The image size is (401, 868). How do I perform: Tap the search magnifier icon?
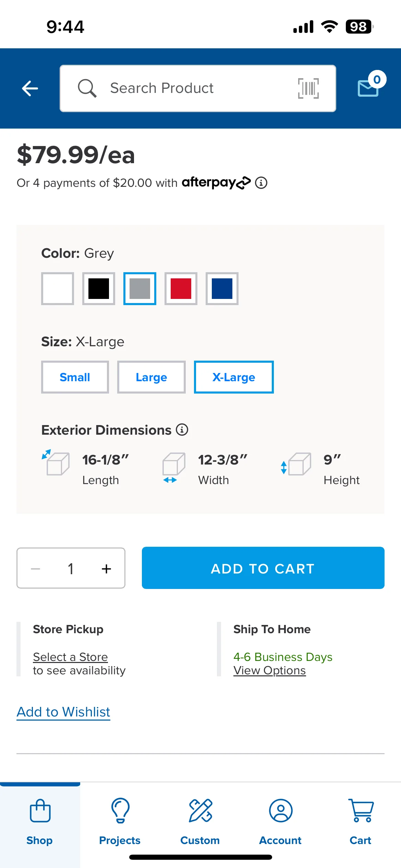87,88
